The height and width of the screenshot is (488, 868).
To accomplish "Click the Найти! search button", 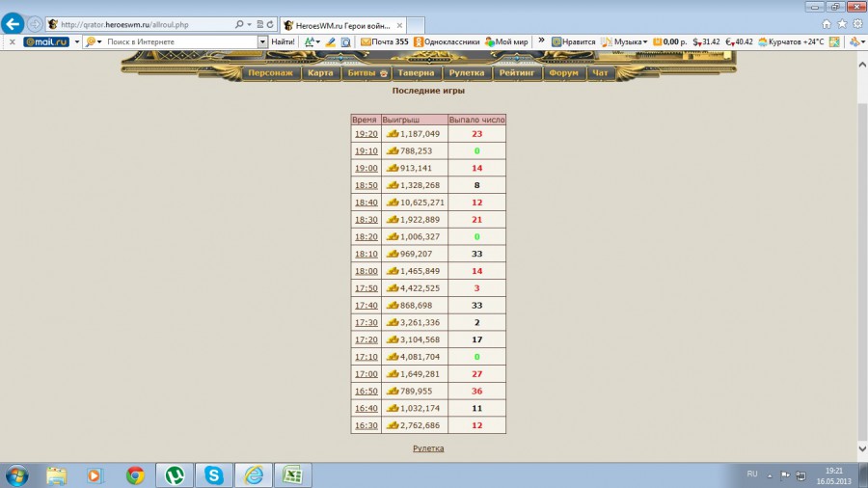I will click(283, 42).
